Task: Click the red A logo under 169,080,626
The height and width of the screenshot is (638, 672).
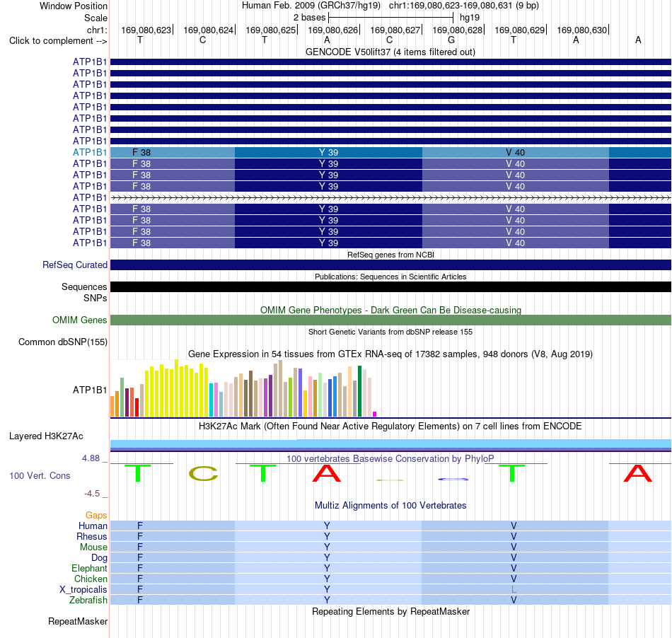Action: tap(327, 473)
